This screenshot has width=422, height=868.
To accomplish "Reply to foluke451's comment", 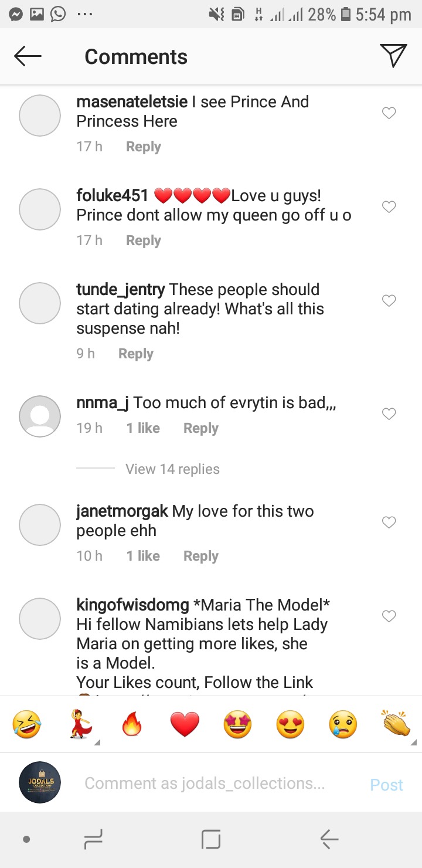I will (143, 240).
